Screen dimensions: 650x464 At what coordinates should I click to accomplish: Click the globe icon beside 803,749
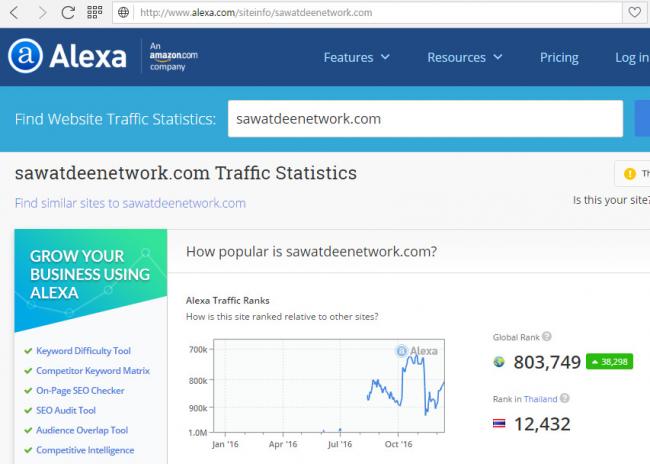click(499, 362)
